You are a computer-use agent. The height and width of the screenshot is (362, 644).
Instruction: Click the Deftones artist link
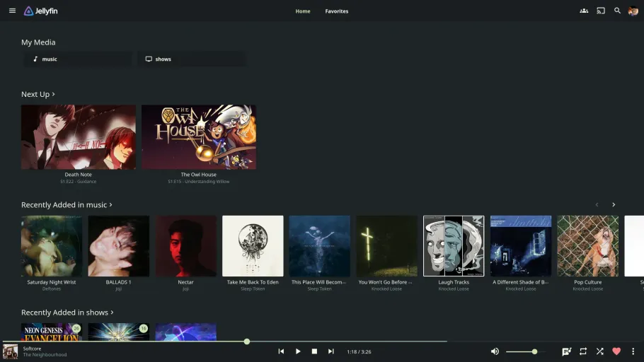(52, 289)
